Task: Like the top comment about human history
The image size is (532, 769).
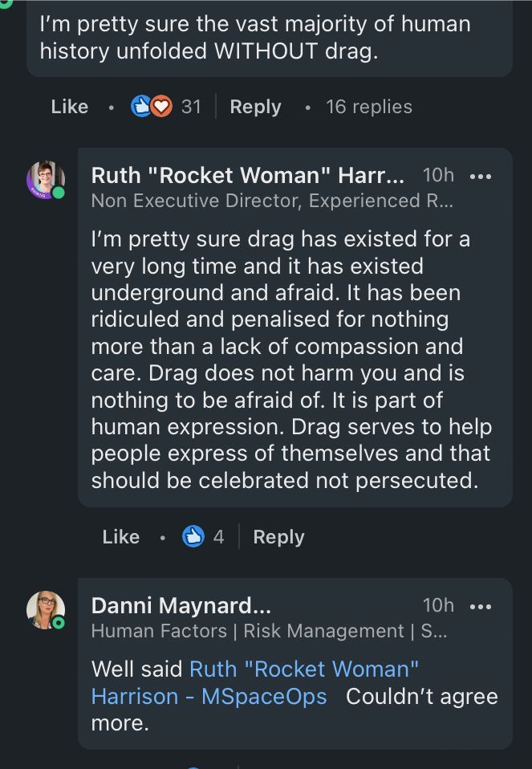Action: [x=69, y=106]
